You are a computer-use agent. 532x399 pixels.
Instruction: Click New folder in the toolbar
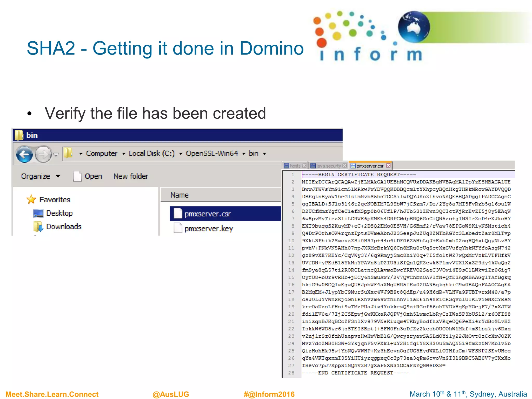point(131,176)
